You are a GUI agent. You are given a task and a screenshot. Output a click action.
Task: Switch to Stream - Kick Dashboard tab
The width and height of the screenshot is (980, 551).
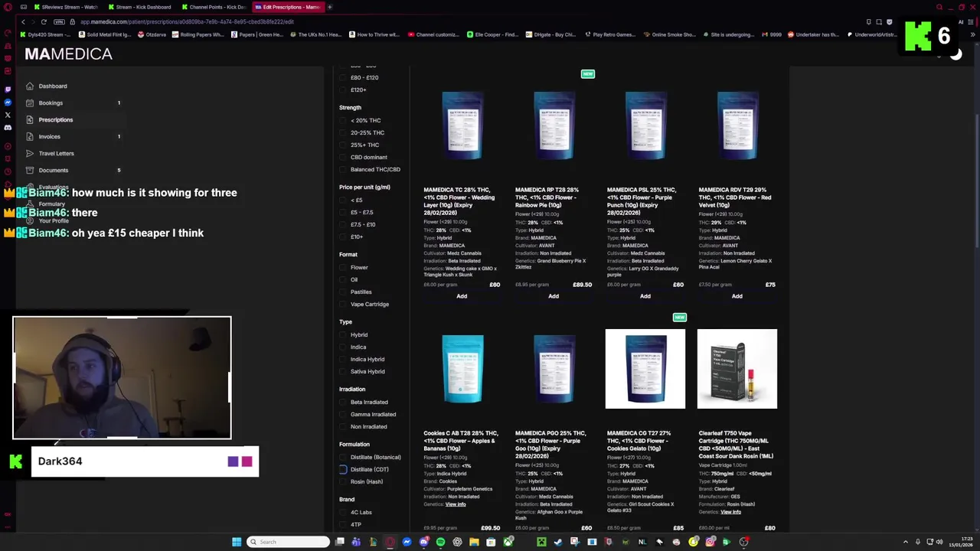pos(139,7)
